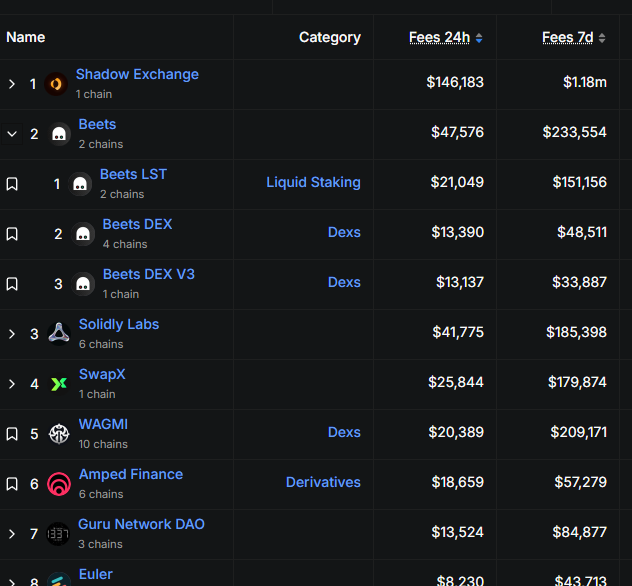The image size is (632, 586).
Task: Open the Solidly Labs link
Action: pyautogui.click(x=119, y=324)
